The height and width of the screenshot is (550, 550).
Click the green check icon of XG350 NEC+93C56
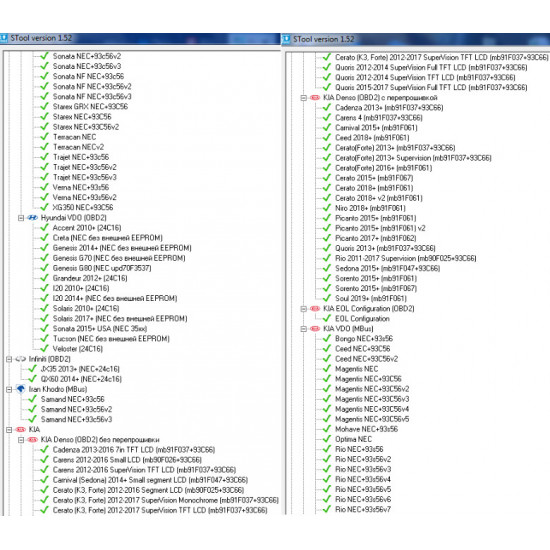[44, 207]
